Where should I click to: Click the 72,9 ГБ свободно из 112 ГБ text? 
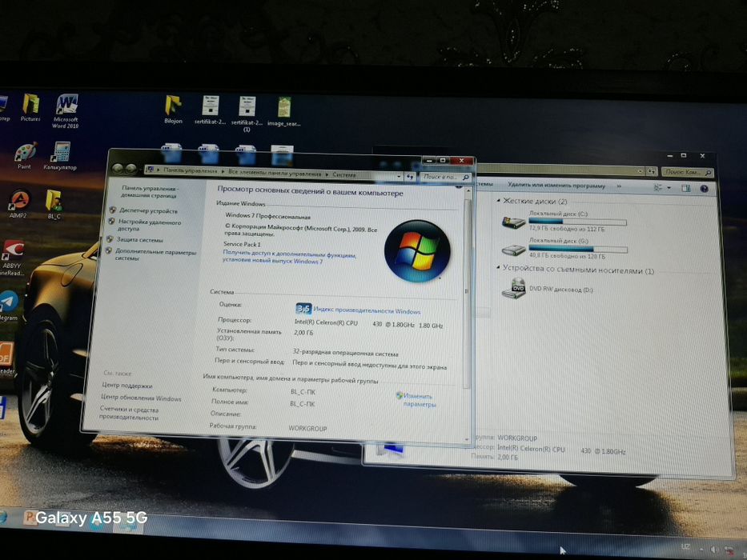566,229
